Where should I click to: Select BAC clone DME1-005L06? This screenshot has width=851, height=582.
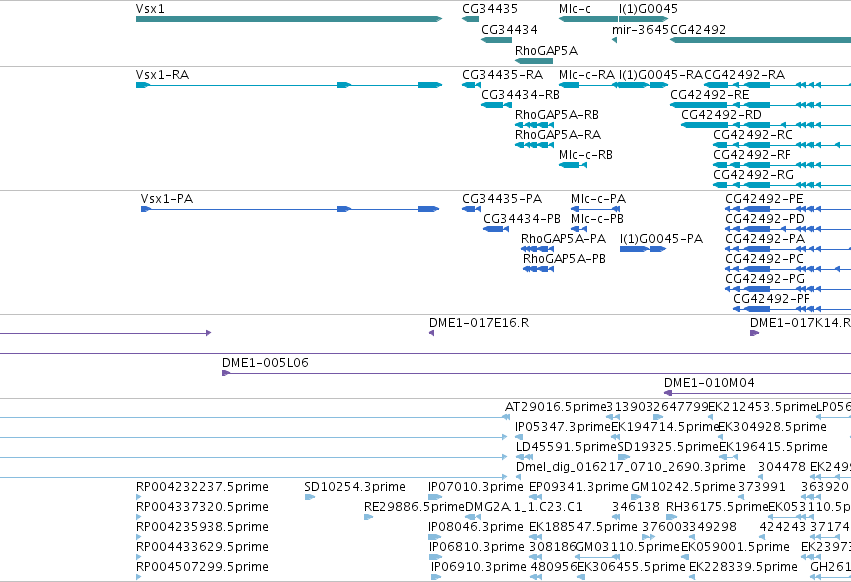pyautogui.click(x=536, y=373)
